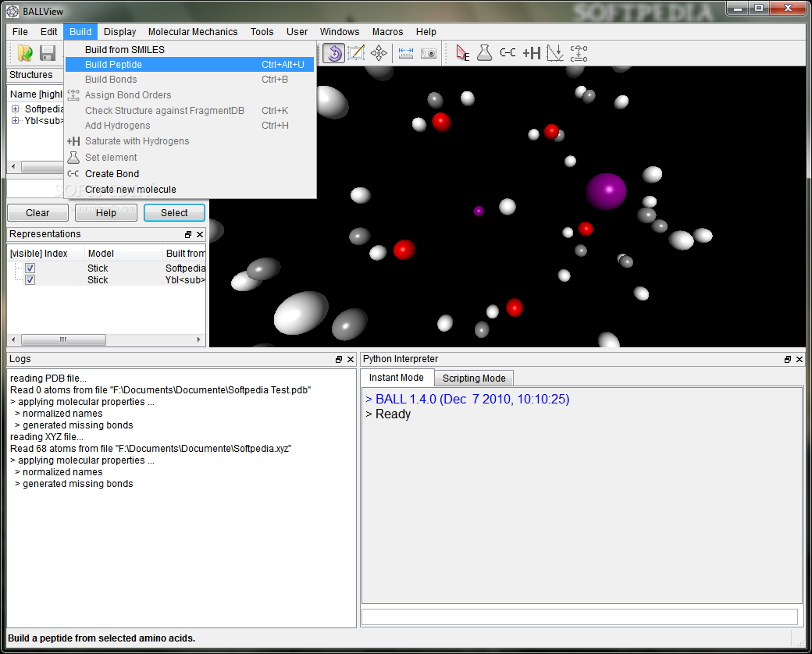This screenshot has height=654, width=812.
Task: Choose Check Structure against FragmentDB entry
Action: pos(190,110)
